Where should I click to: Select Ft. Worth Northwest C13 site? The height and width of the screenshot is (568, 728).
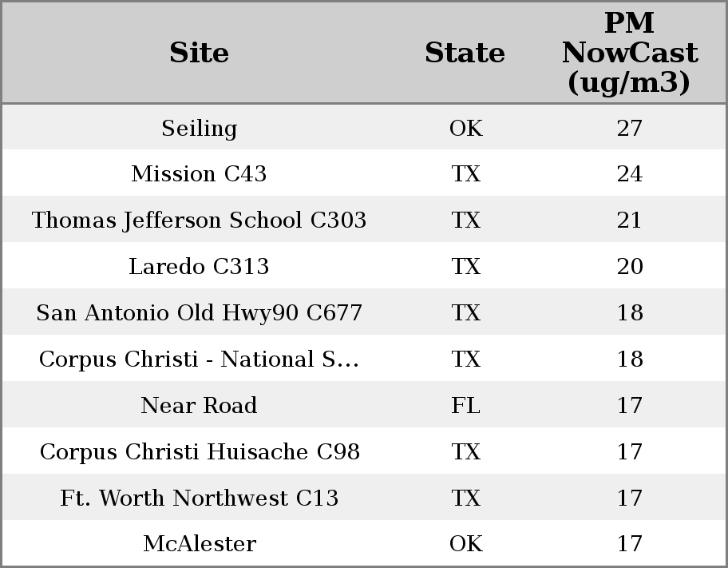(x=199, y=498)
